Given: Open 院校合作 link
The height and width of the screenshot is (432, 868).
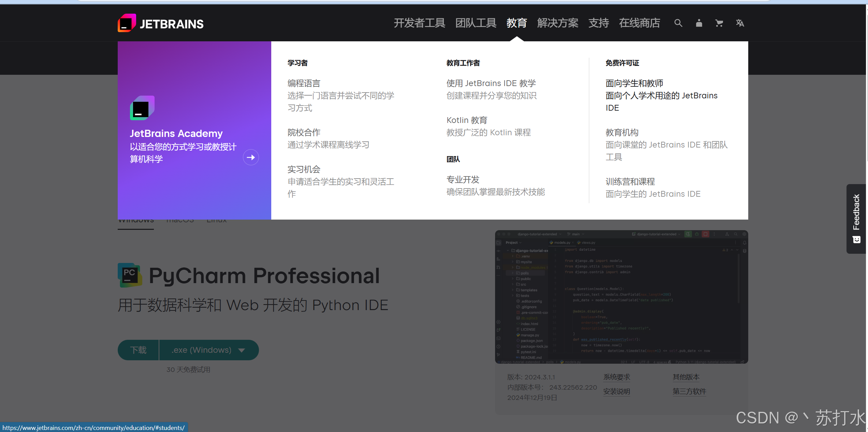Looking at the screenshot, I should coord(304,133).
